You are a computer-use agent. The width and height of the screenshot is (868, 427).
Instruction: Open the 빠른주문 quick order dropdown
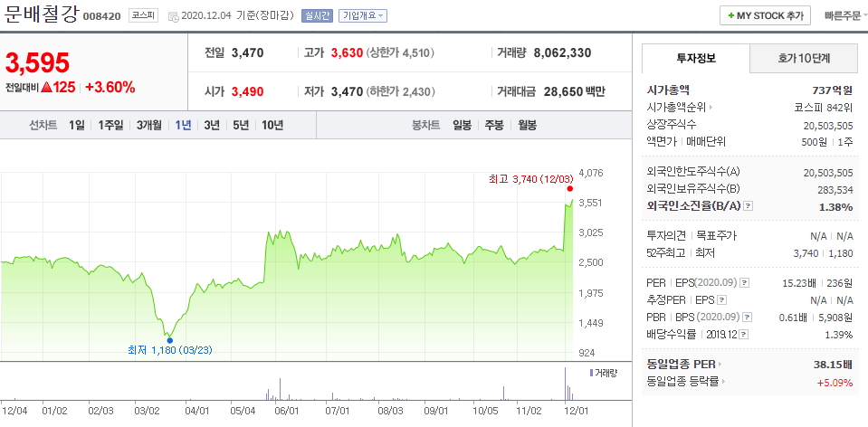tap(845, 15)
